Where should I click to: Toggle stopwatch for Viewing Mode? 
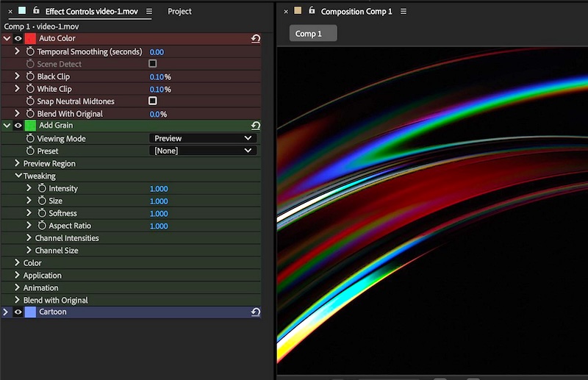30,138
